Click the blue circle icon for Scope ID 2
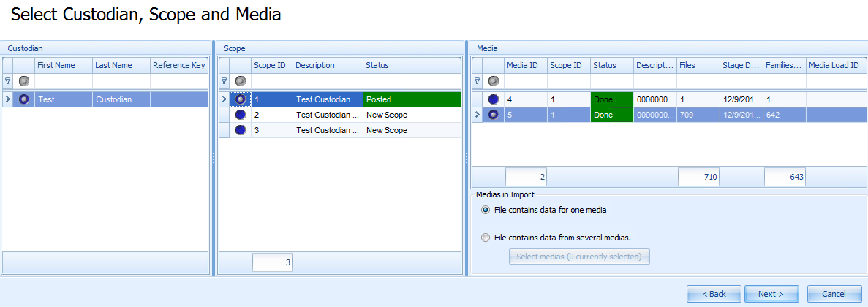The image size is (868, 307). [241, 115]
